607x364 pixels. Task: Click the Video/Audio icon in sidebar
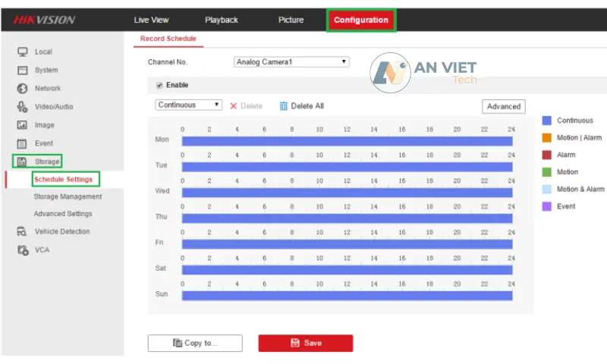click(x=22, y=107)
